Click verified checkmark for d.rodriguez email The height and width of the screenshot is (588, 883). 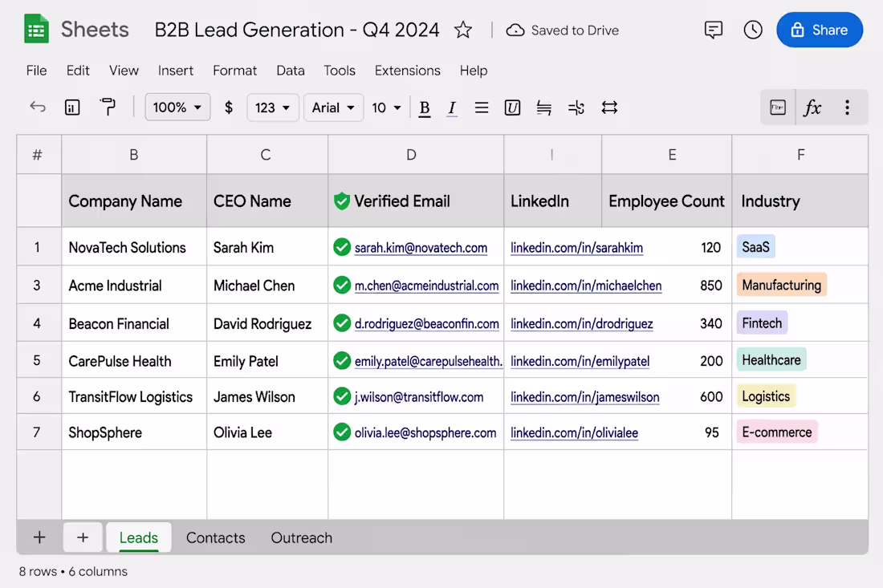(341, 323)
